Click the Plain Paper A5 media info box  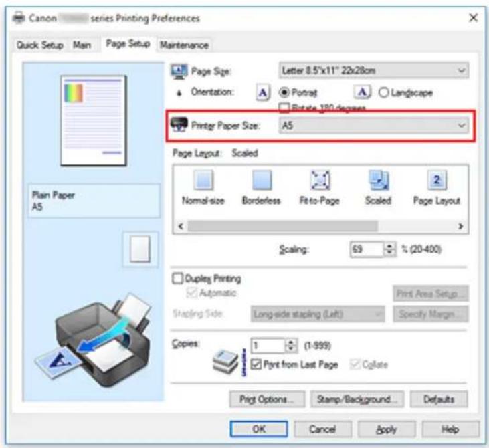pos(94,201)
